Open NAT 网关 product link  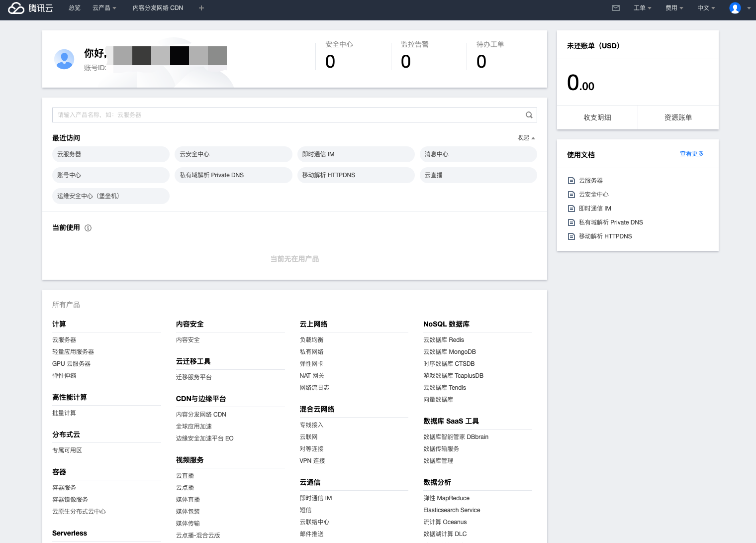pos(312,376)
